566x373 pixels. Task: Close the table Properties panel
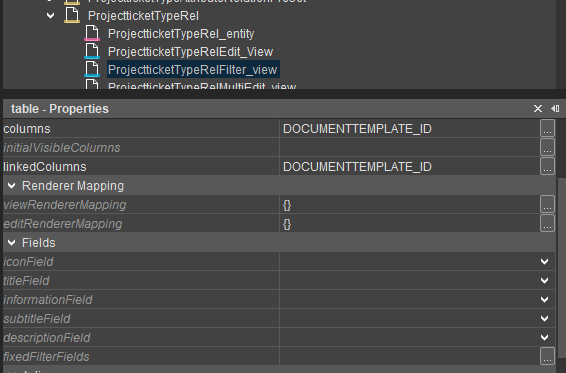[538, 108]
